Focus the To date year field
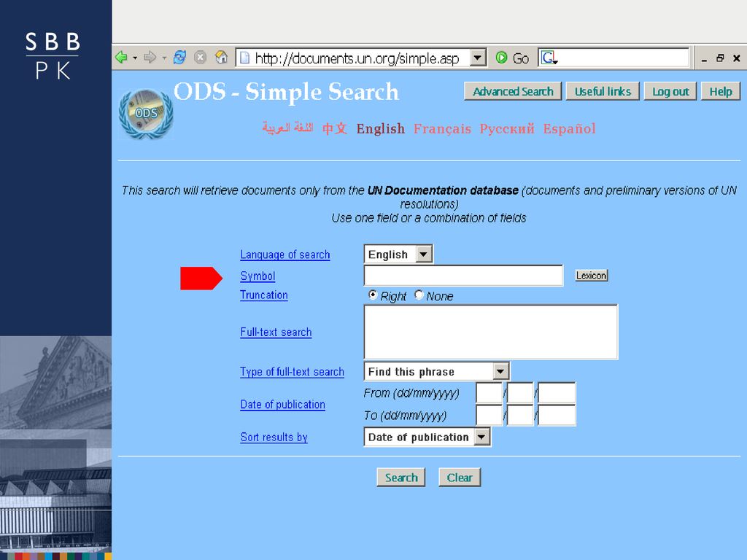 click(557, 415)
